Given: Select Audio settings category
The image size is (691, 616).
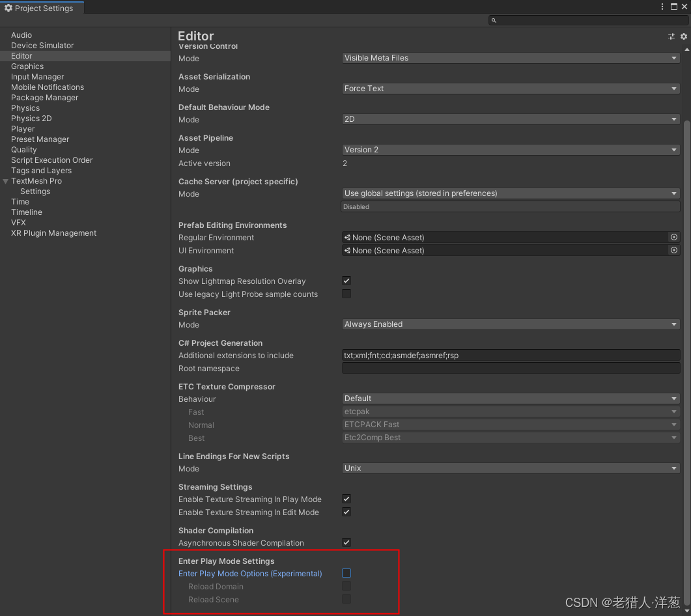Looking at the screenshot, I should tap(21, 35).
